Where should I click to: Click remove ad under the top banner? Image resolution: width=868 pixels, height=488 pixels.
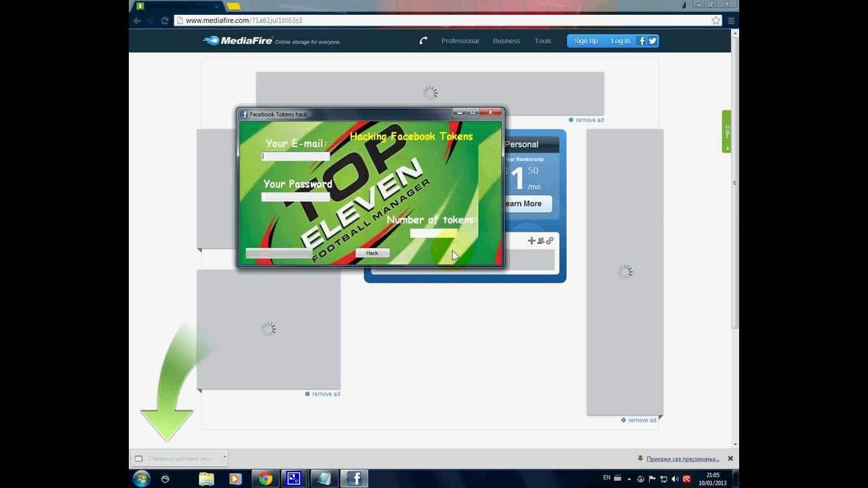(586, 120)
